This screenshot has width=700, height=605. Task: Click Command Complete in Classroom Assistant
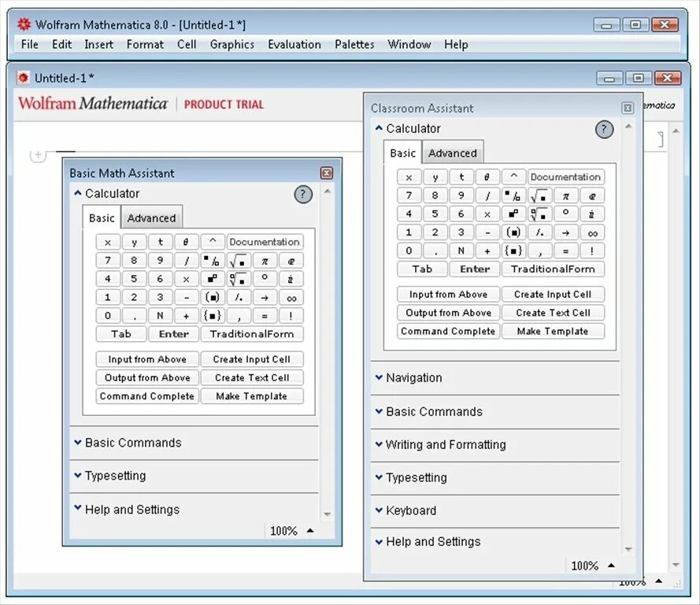[448, 332]
